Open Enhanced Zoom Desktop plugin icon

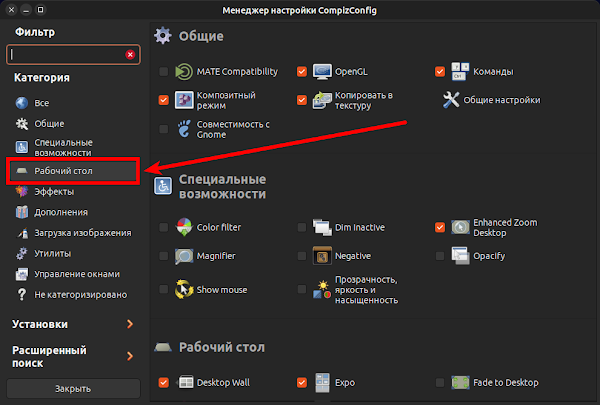tap(460, 227)
